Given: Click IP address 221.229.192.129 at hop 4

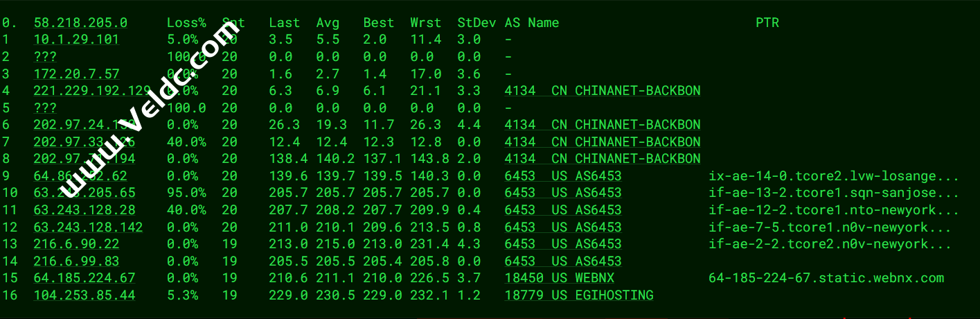Looking at the screenshot, I should (x=91, y=91).
